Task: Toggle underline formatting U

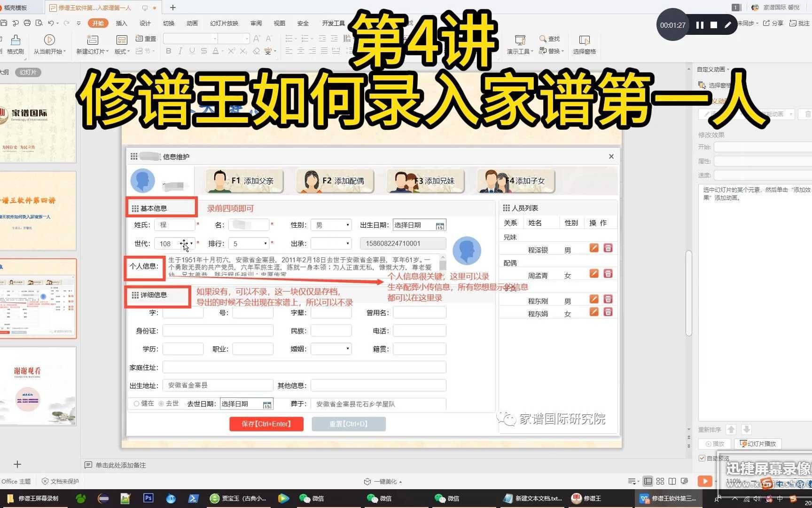Action: 192,51
